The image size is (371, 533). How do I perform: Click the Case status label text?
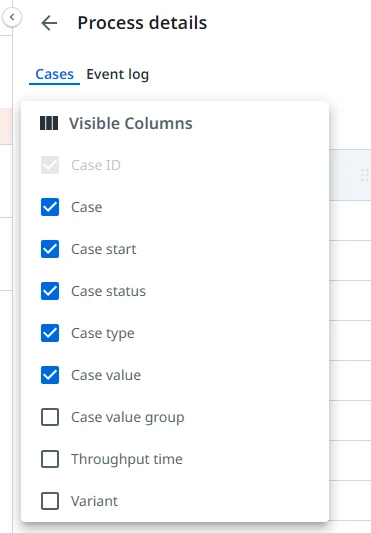tap(108, 291)
